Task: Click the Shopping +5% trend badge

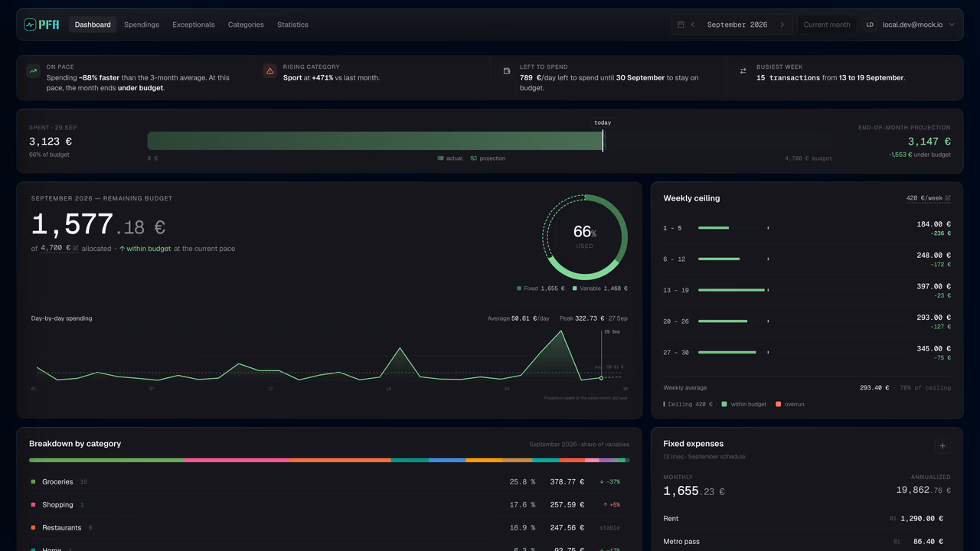Action: [612, 505]
